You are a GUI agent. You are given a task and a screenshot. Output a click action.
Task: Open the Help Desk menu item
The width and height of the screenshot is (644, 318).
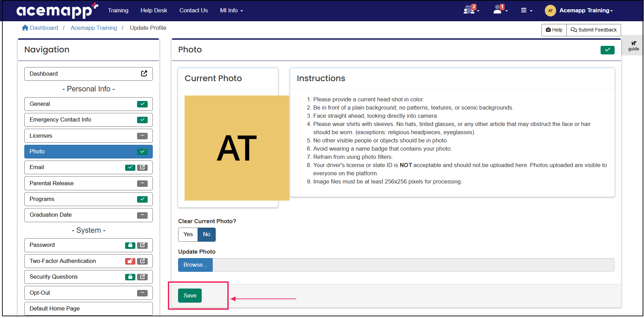point(154,10)
